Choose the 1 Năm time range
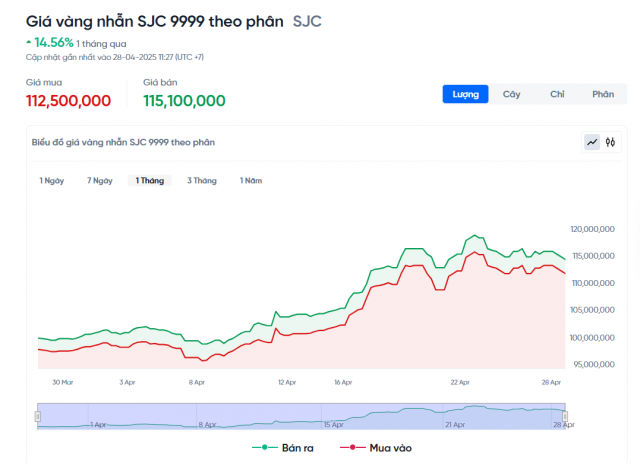 point(251,180)
